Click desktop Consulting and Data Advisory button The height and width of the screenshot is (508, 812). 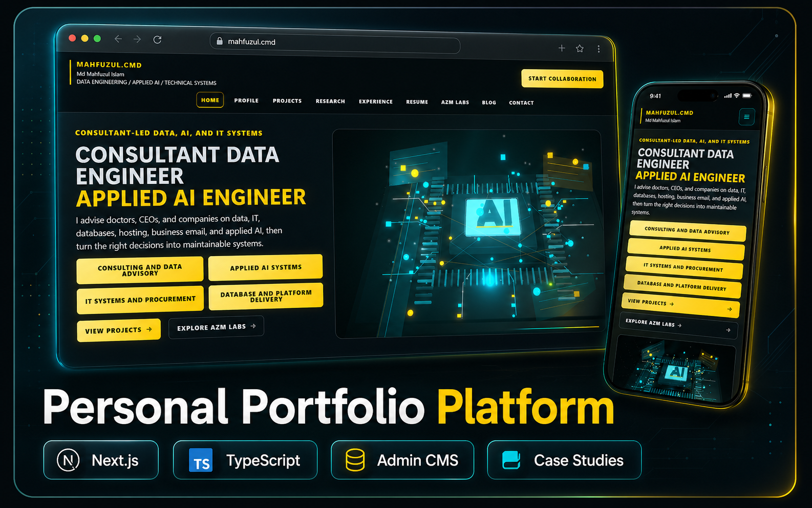pyautogui.click(x=140, y=270)
